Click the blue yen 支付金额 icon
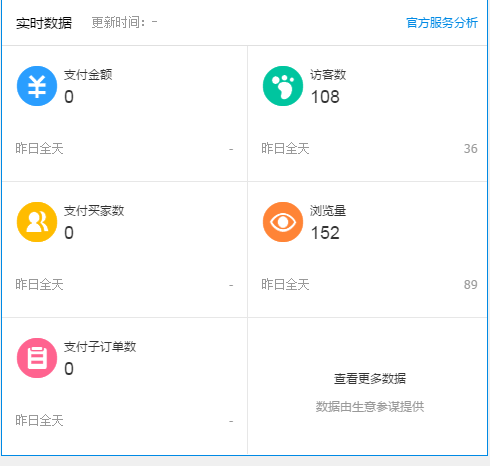490x466 pixels. (x=37, y=86)
